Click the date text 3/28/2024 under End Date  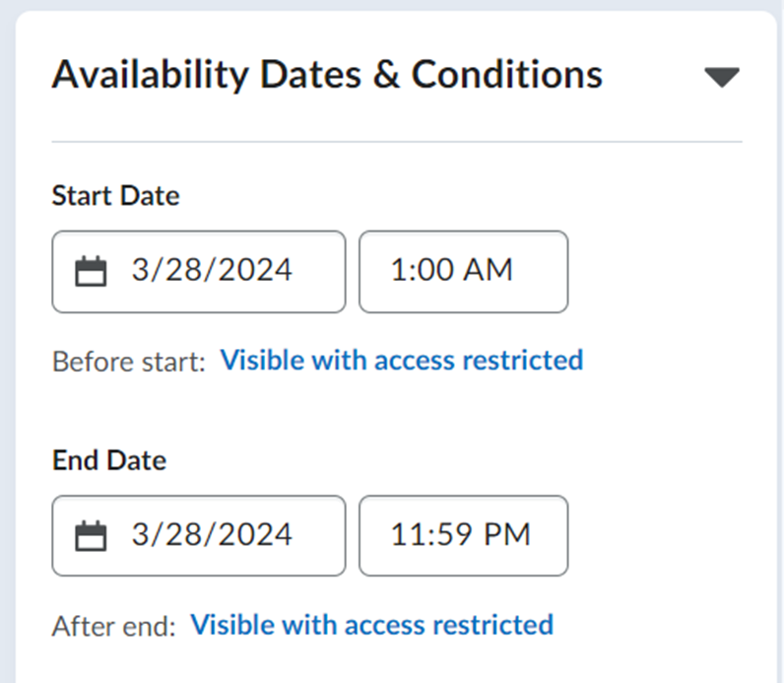point(212,534)
